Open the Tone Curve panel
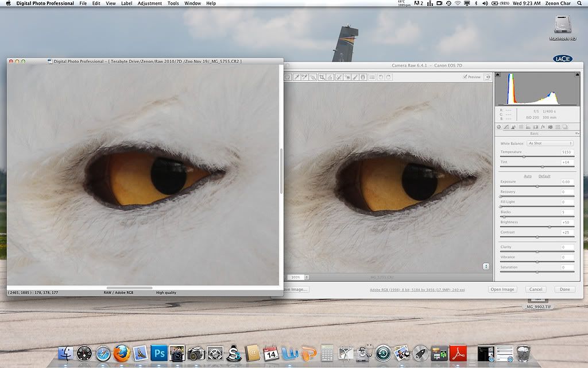 [506, 127]
